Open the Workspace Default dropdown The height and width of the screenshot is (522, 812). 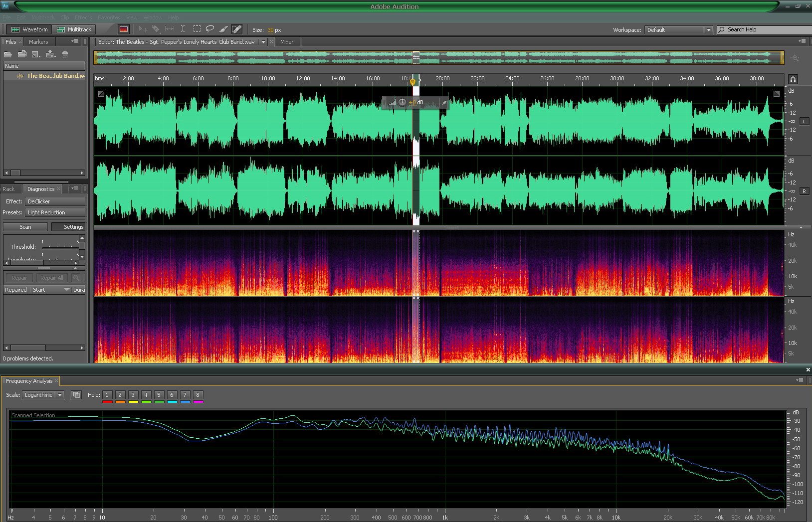[678, 30]
